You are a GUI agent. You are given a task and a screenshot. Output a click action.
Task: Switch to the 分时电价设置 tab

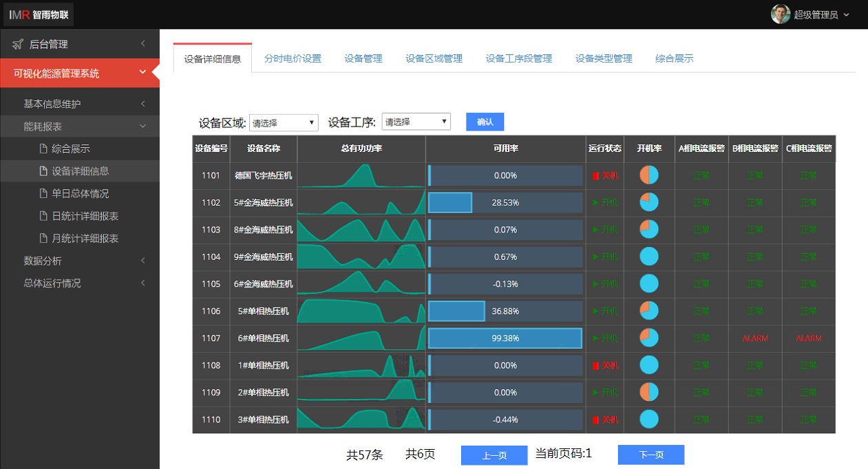point(293,58)
